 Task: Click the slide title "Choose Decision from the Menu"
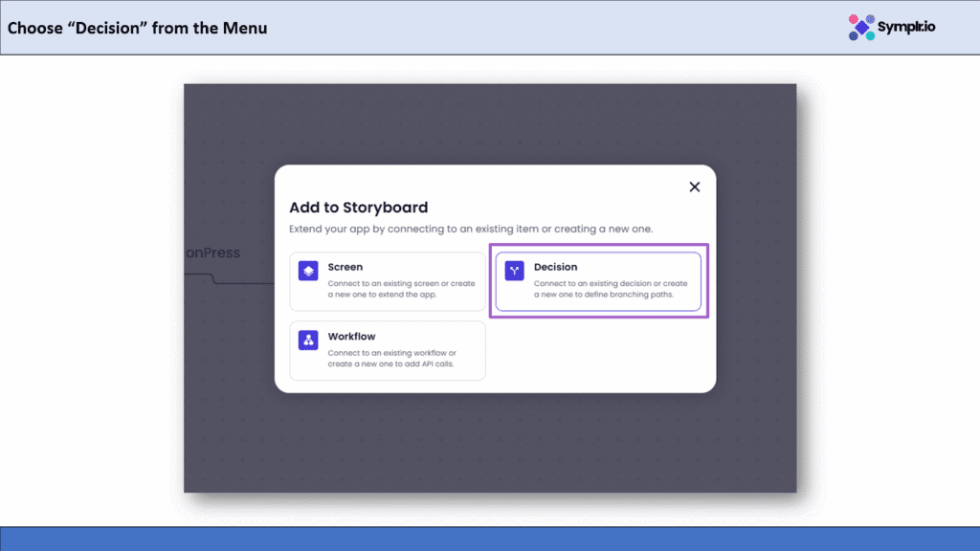[x=138, y=28]
